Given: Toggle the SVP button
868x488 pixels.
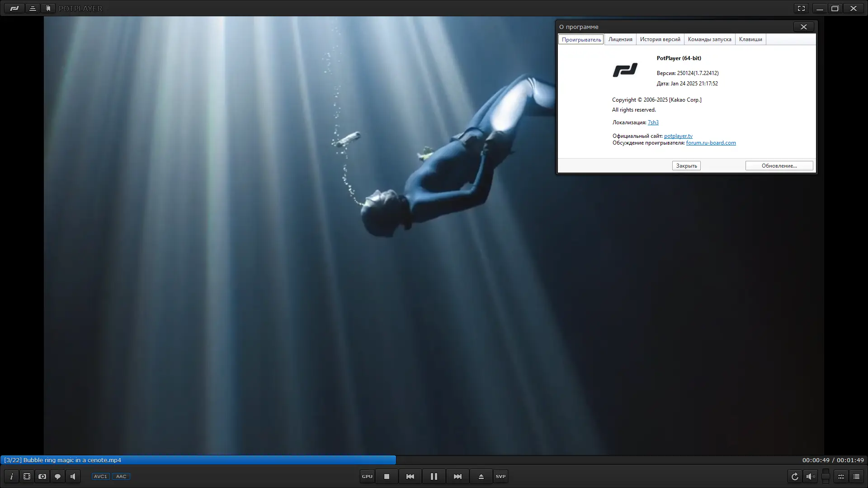Looking at the screenshot, I should 500,476.
